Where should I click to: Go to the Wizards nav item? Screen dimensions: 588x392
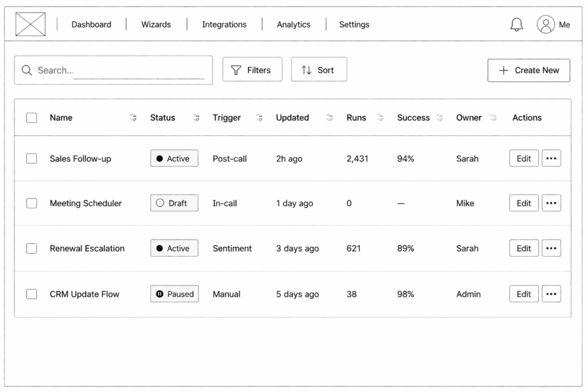click(156, 25)
